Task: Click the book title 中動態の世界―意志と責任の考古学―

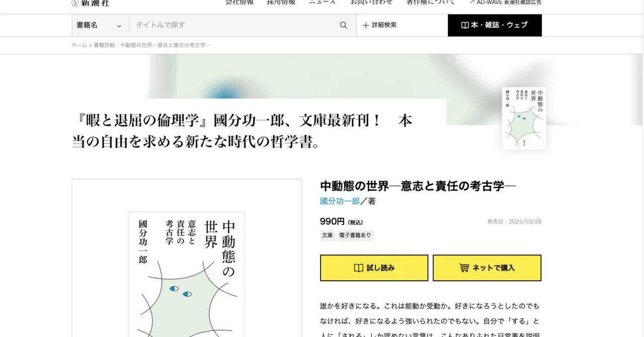Action: [418, 186]
